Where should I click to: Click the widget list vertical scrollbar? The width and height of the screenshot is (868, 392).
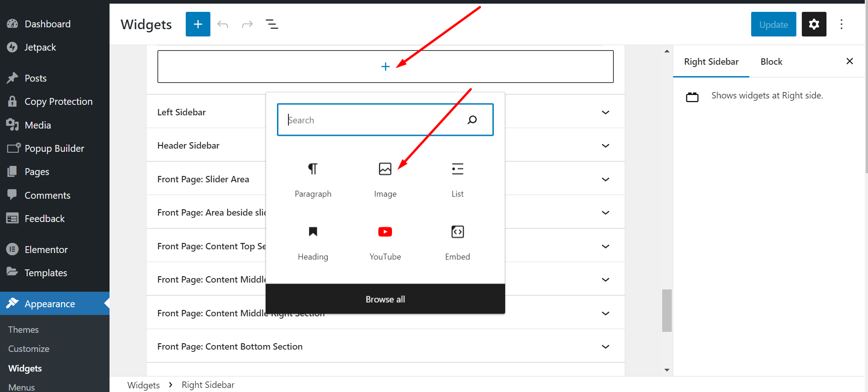click(667, 310)
